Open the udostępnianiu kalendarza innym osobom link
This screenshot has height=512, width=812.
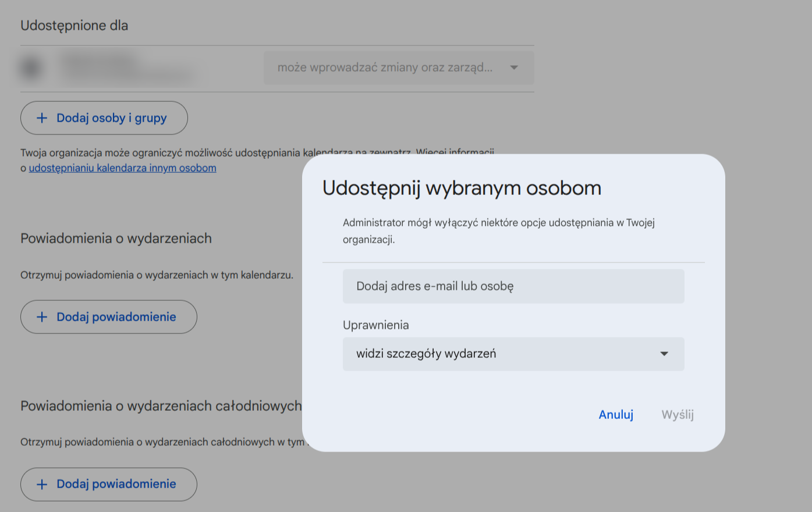click(123, 168)
